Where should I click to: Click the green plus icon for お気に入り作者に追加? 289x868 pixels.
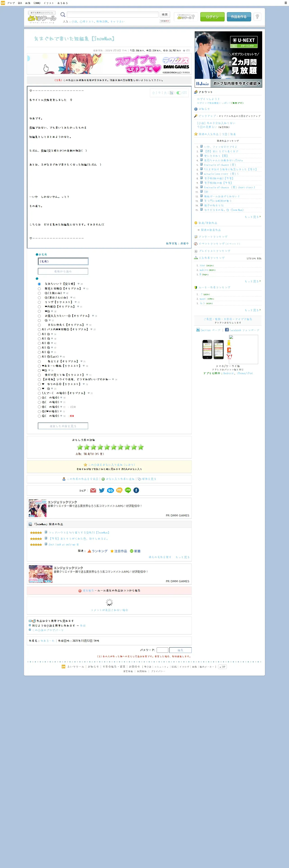[103, 479]
